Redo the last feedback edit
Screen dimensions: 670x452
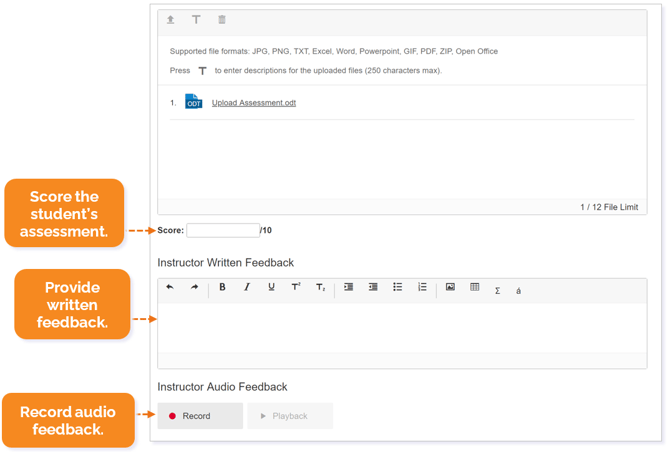click(194, 288)
